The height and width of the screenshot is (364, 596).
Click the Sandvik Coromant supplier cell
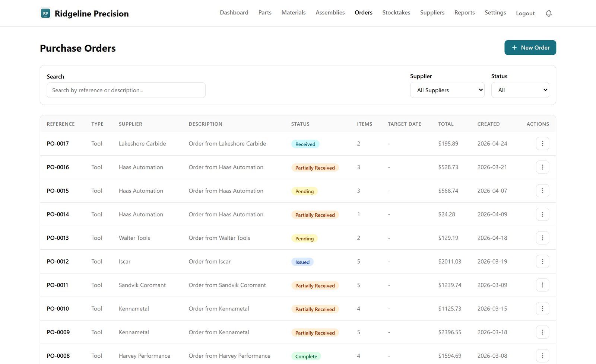(x=142, y=285)
